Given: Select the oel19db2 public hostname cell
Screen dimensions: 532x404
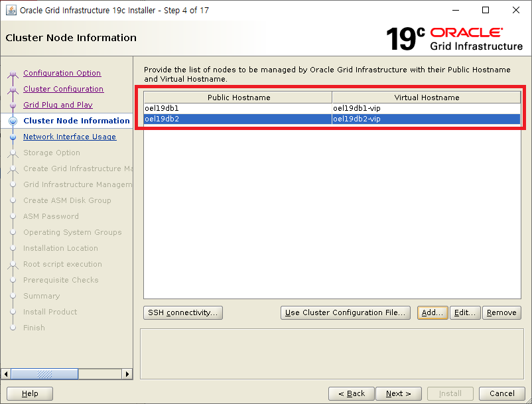Looking at the screenshot, I should point(238,119).
